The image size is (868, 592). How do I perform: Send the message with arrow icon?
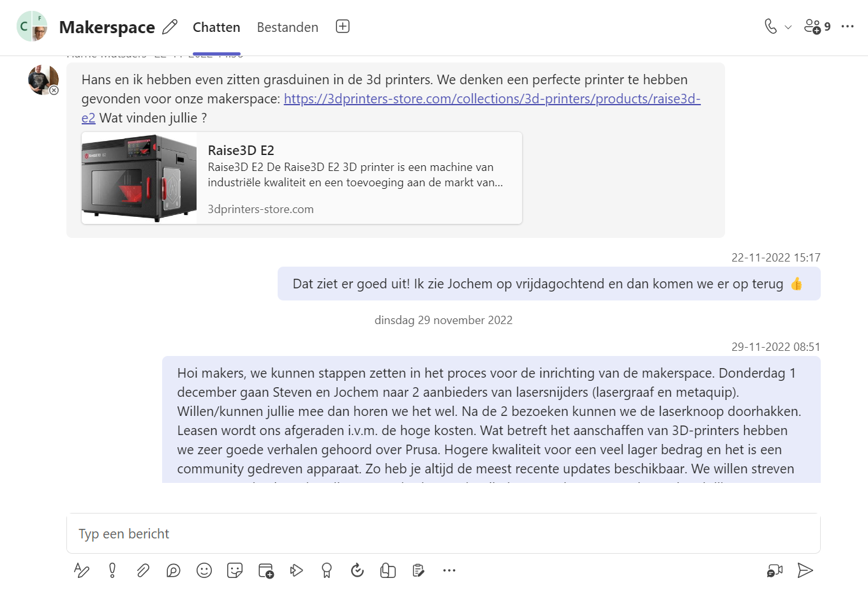805,570
